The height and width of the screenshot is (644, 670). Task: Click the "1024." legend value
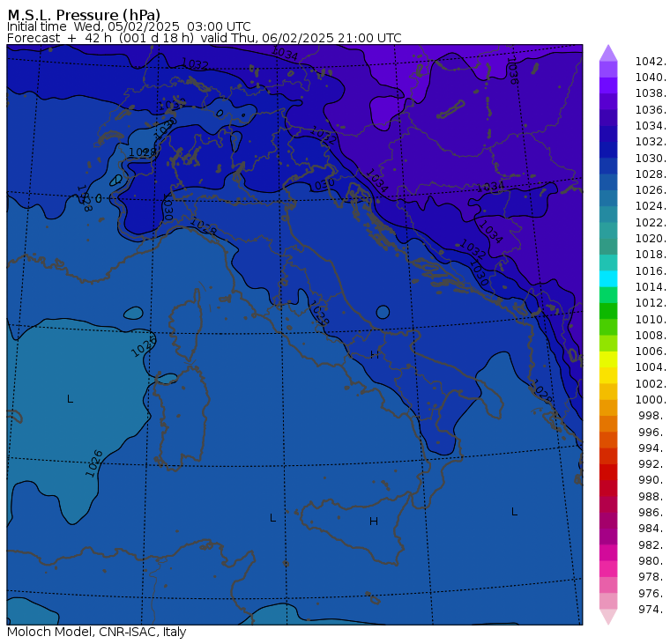point(651,206)
